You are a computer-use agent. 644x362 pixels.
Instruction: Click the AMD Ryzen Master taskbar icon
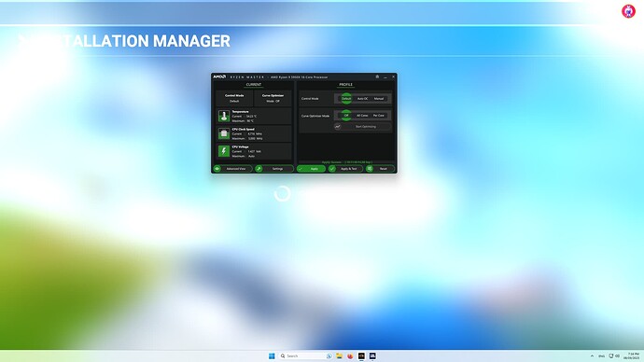pyautogui.click(x=361, y=355)
